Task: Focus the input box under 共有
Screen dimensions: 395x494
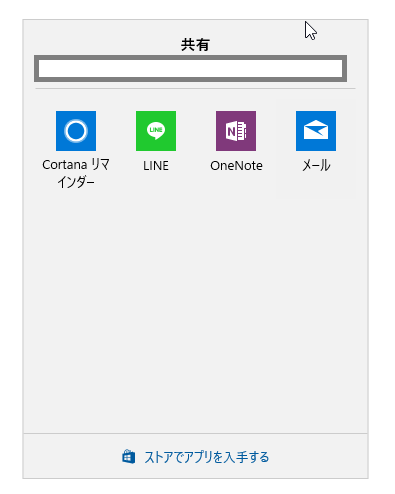Action: click(x=190, y=69)
